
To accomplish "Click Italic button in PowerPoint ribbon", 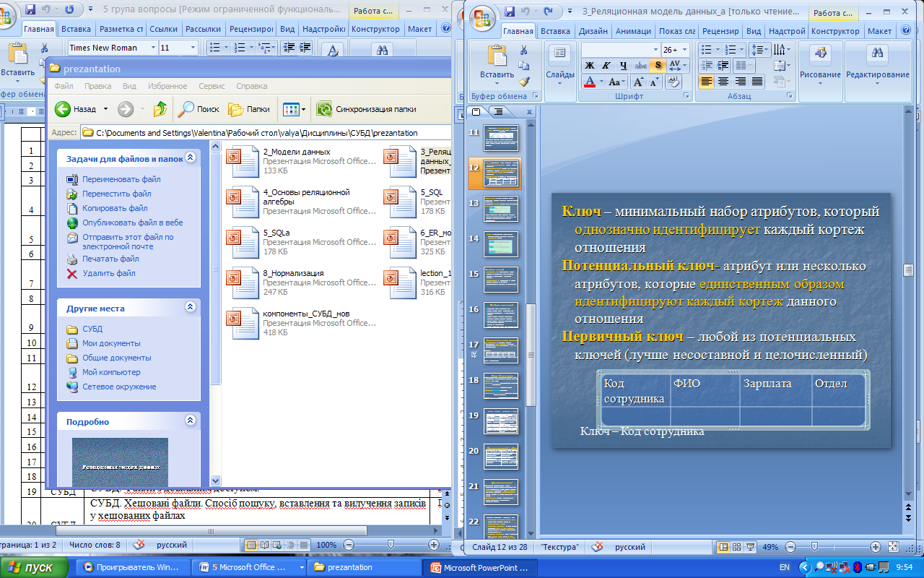I will tap(606, 66).
